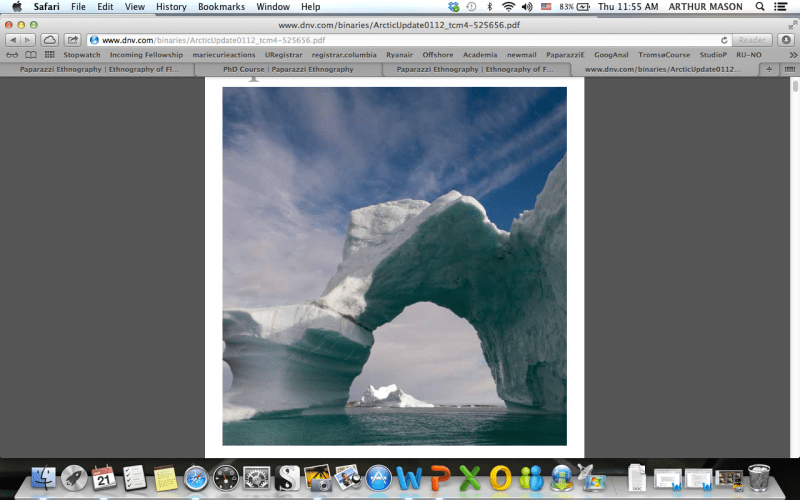Open the Bookmarks menu
This screenshot has width=800, height=500.
tap(220, 7)
